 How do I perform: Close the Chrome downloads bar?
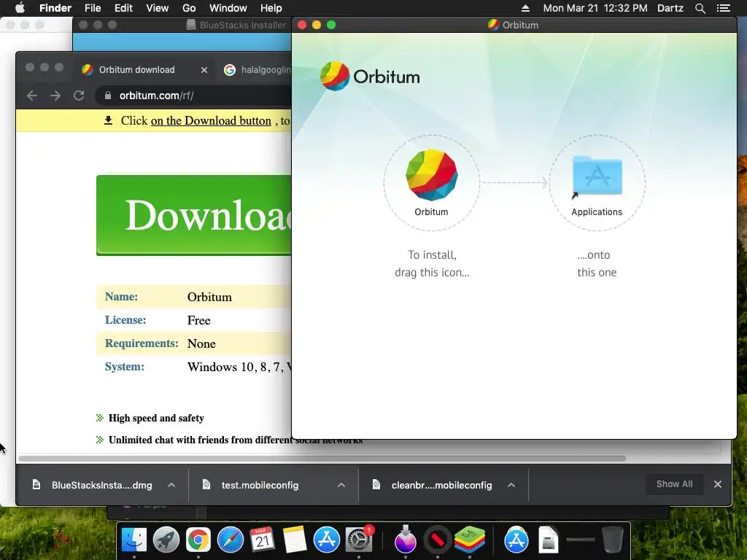coord(718,484)
